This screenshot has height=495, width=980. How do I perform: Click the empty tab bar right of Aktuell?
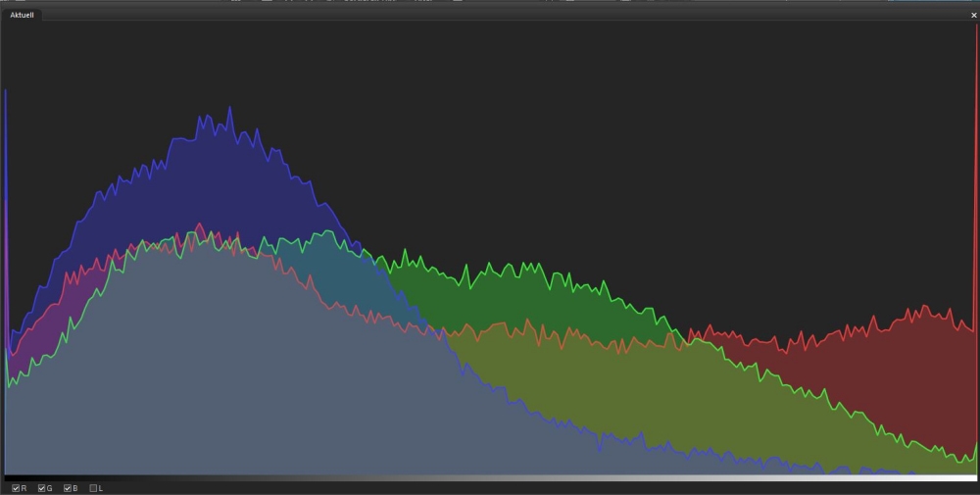[490, 16]
